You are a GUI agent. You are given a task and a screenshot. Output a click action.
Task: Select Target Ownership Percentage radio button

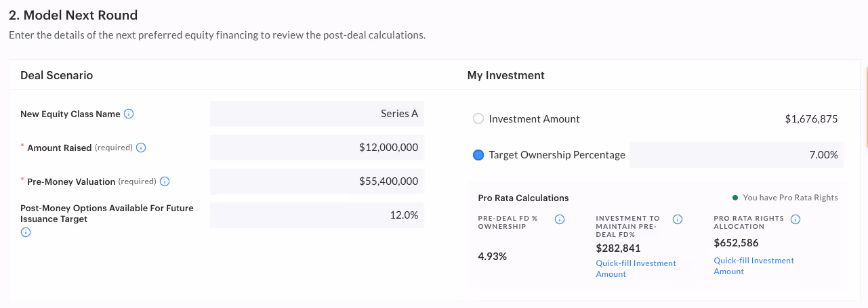coord(478,155)
